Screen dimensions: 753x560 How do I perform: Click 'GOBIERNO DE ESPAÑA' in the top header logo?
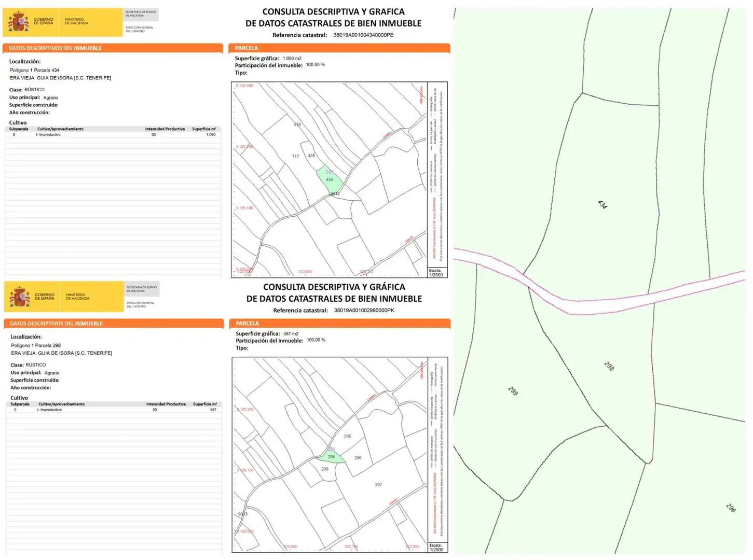coord(44,21)
